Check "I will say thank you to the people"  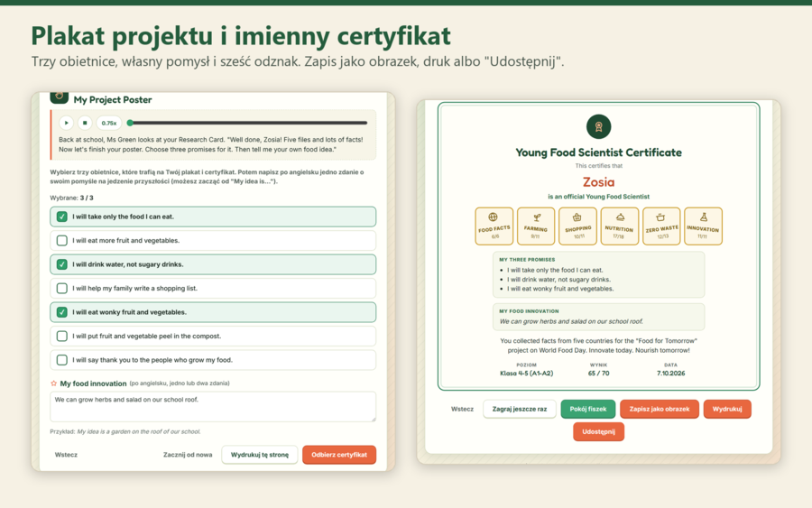coord(213,359)
